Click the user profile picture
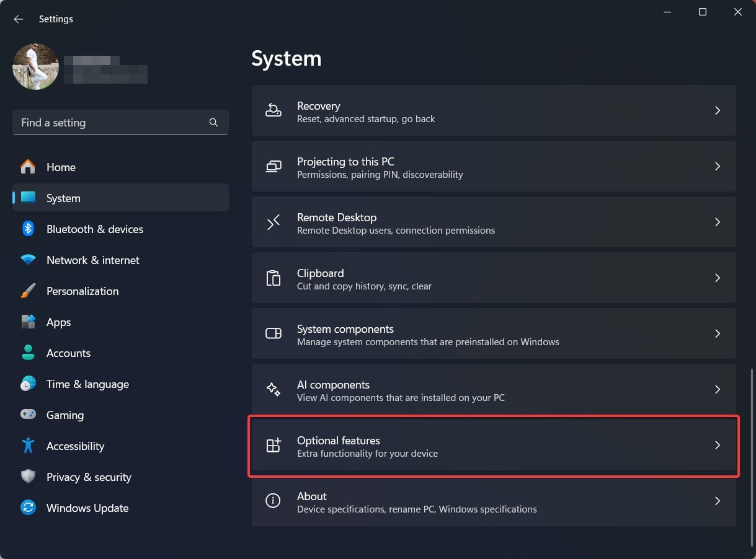 36,66
